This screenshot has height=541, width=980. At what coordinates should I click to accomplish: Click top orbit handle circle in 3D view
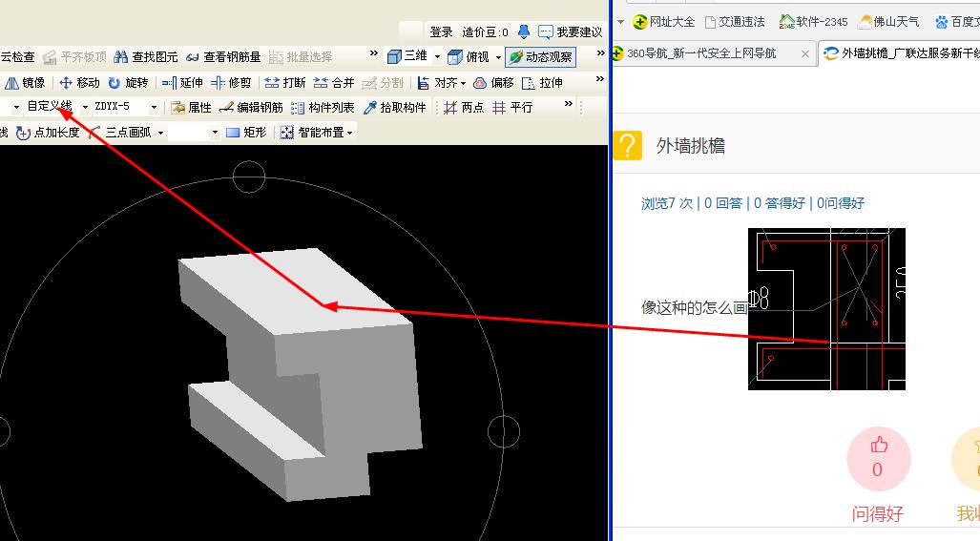click(x=249, y=177)
